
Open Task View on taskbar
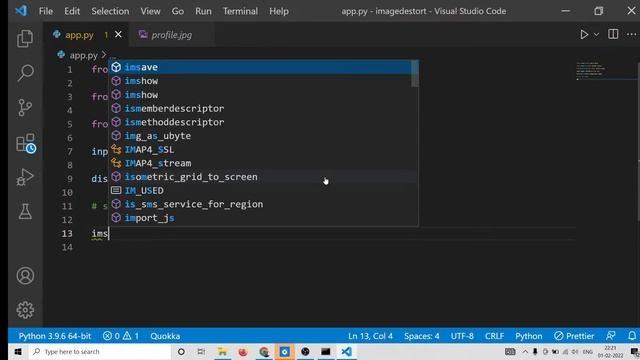(201, 351)
